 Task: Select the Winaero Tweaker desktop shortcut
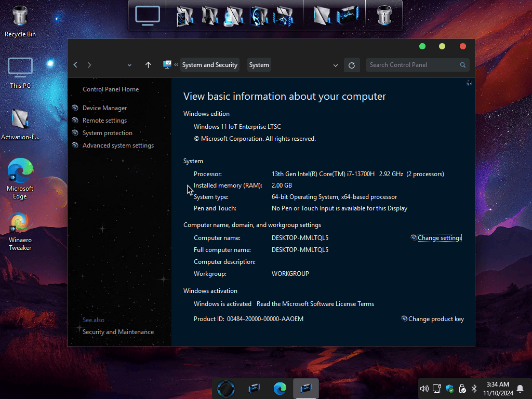point(20,232)
